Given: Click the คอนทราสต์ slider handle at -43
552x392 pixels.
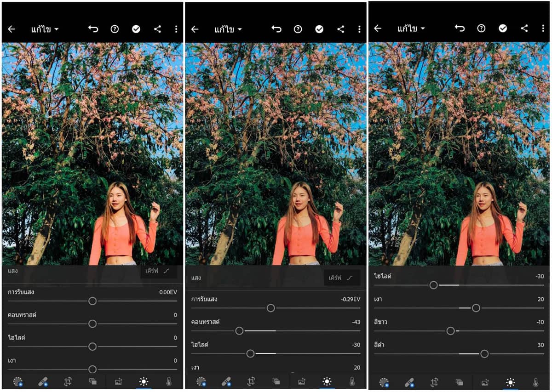Looking at the screenshot, I should pos(239,331).
